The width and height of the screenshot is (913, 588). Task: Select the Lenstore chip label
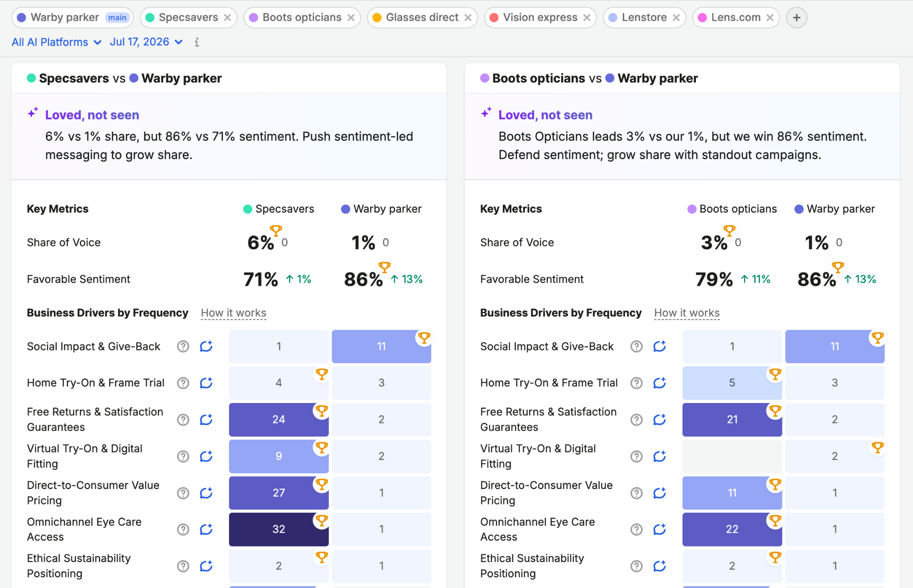644,17
